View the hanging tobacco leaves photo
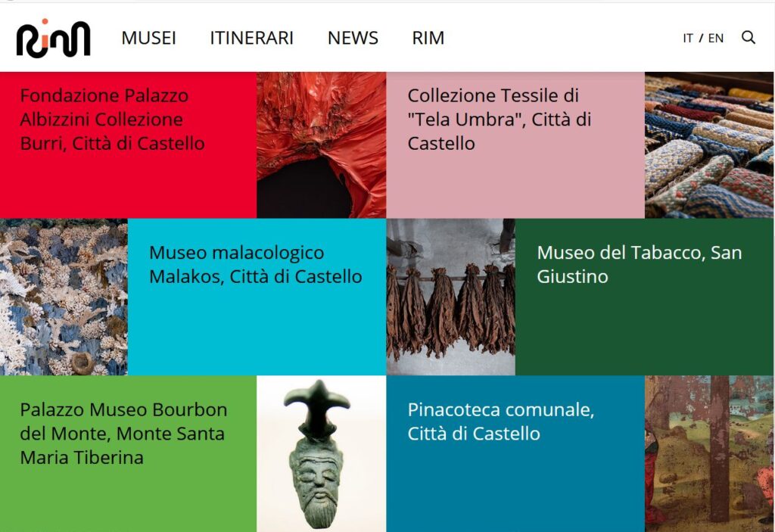This screenshot has width=775, height=532. (451, 297)
